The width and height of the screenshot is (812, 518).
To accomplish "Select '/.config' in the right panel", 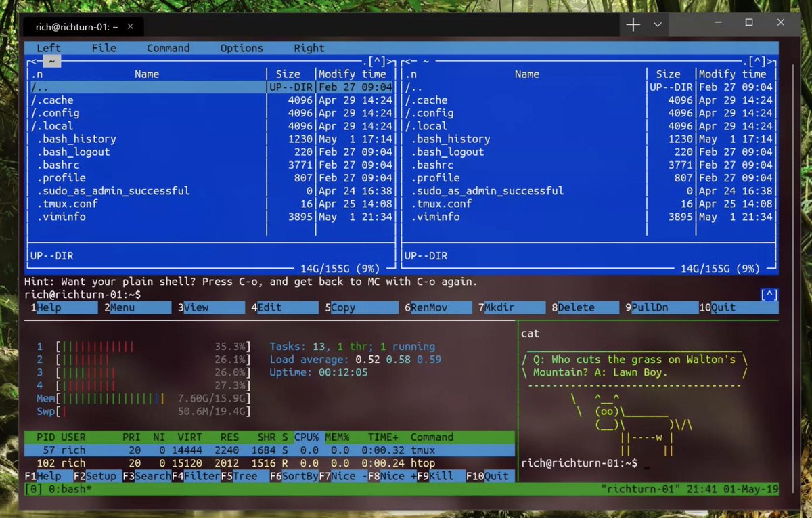I will click(x=589, y=113).
